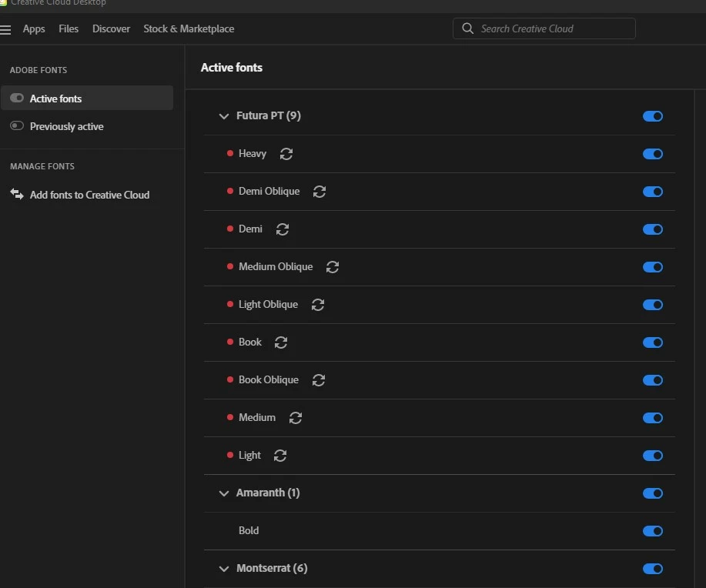Screen dimensions: 706x588
Task: Click the Book Oblique font name
Action: click(269, 380)
